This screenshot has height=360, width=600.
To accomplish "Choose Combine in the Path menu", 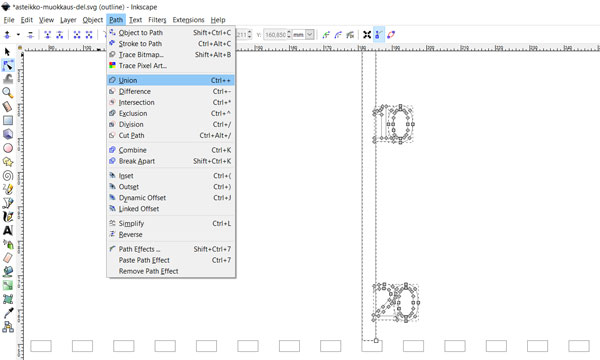I will (171, 150).
